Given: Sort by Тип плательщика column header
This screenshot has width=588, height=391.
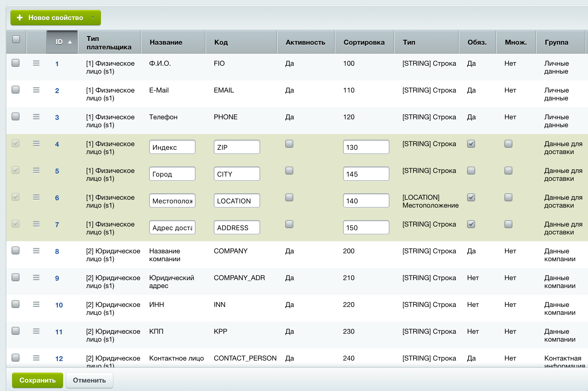Looking at the screenshot, I should pos(109,43).
